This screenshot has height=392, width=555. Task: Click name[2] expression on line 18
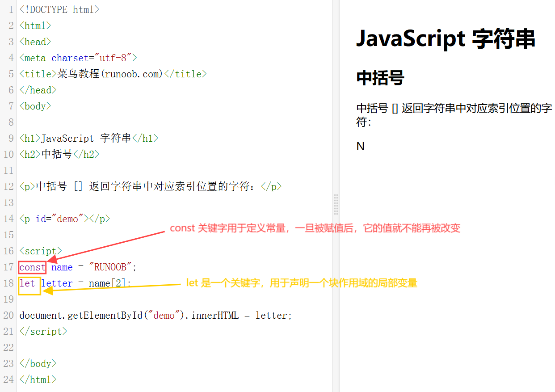click(107, 283)
